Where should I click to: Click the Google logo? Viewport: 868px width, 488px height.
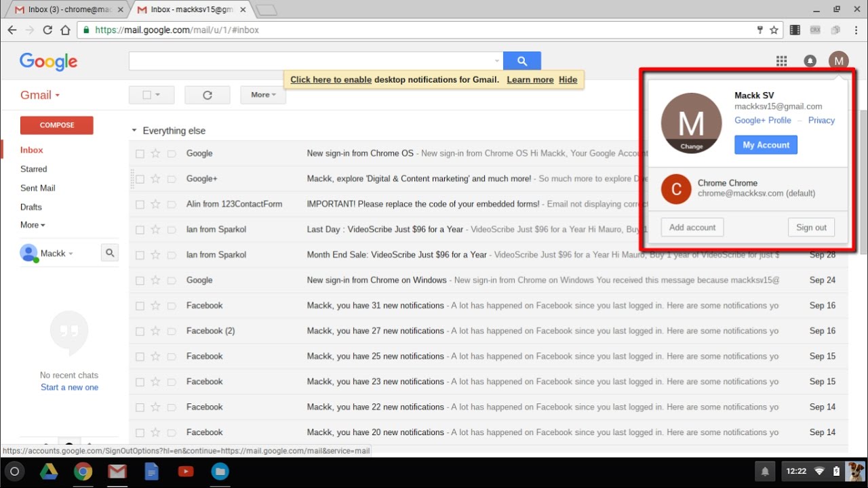[x=48, y=62]
